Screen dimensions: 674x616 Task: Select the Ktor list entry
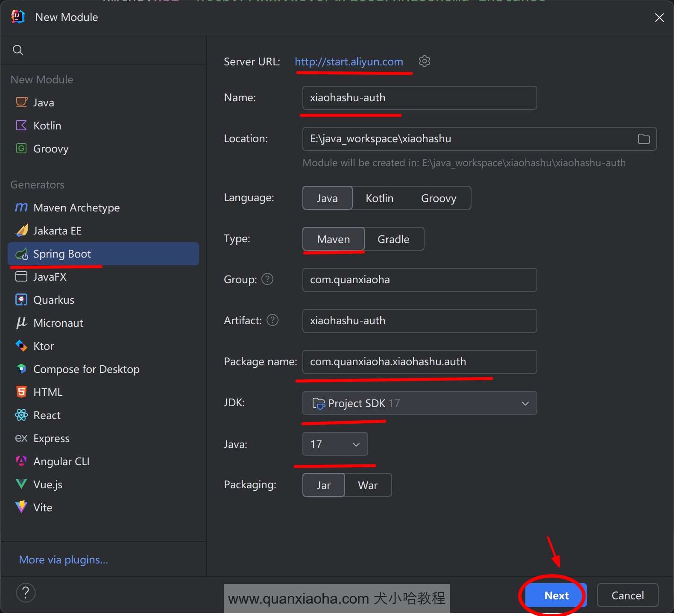pyautogui.click(x=103, y=346)
